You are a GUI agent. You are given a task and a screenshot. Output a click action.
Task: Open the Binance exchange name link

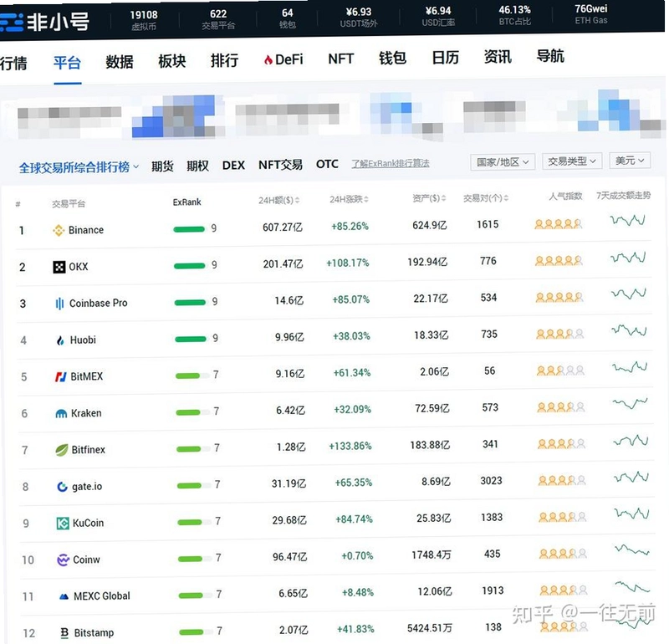(x=86, y=230)
